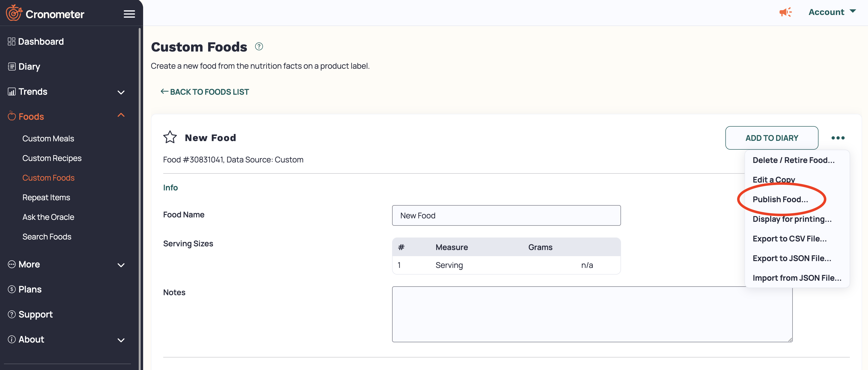
Task: Open the Diary page in sidebar
Action: [x=29, y=66]
